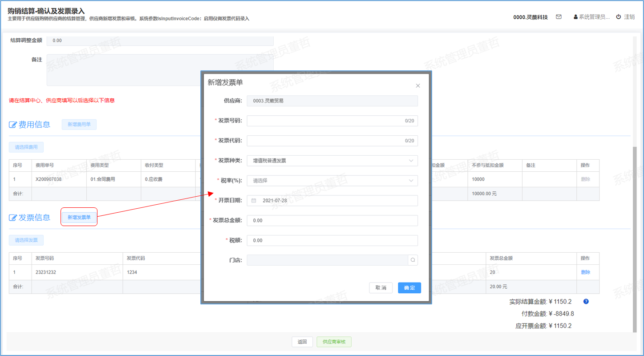Click the system administrator user icon
Screen dimensions: 644x356
(x=575, y=17)
